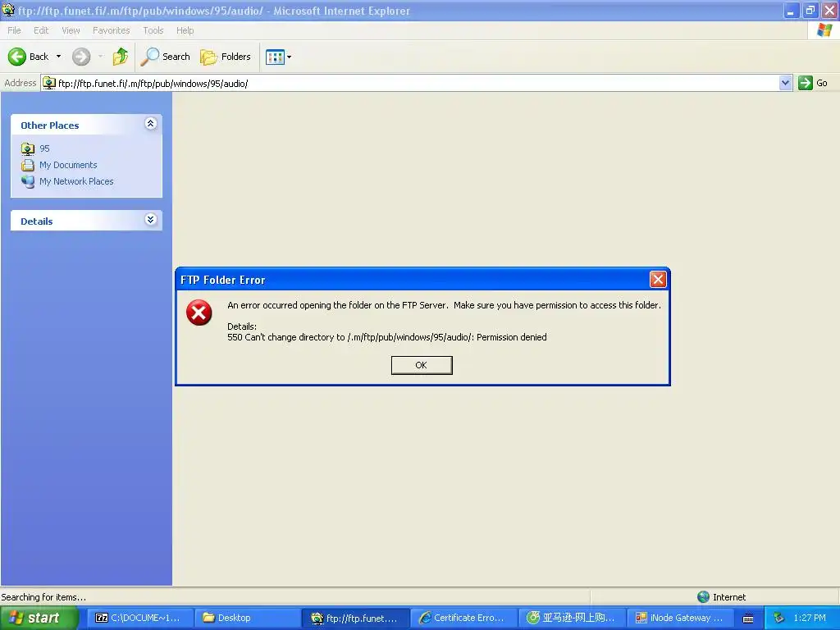Open the File menu
This screenshot has width=840, height=630.
pos(15,30)
